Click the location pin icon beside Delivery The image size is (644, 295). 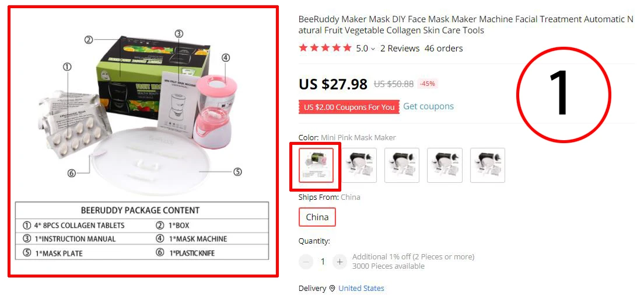[332, 289]
